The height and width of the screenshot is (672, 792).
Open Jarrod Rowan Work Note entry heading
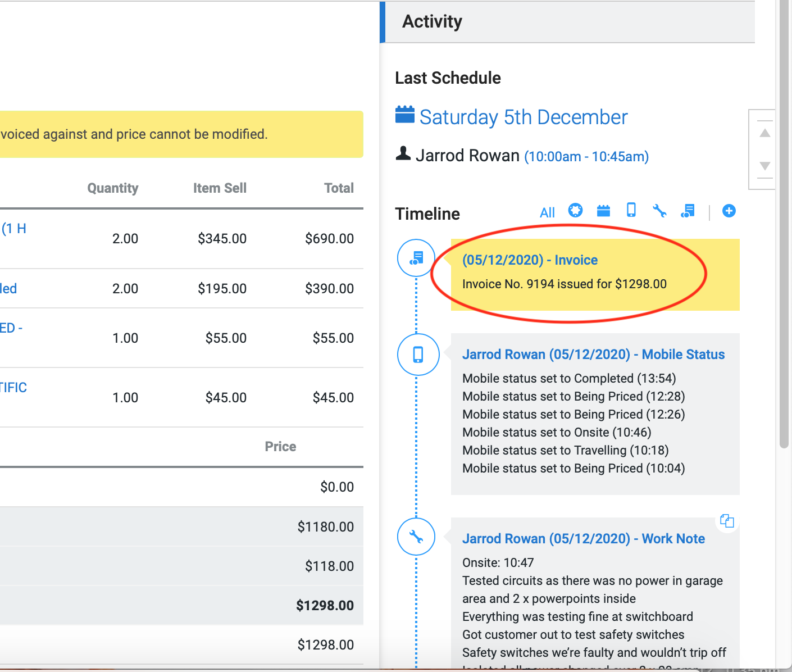[583, 539]
